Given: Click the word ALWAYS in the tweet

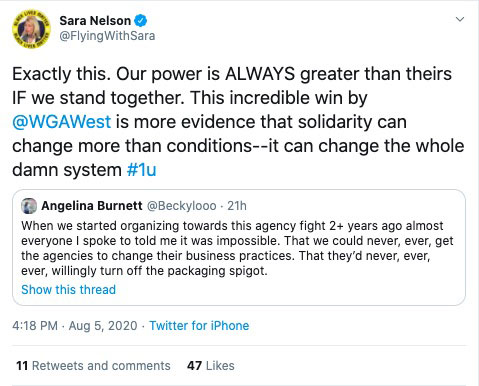Looking at the screenshot, I should point(260,74).
